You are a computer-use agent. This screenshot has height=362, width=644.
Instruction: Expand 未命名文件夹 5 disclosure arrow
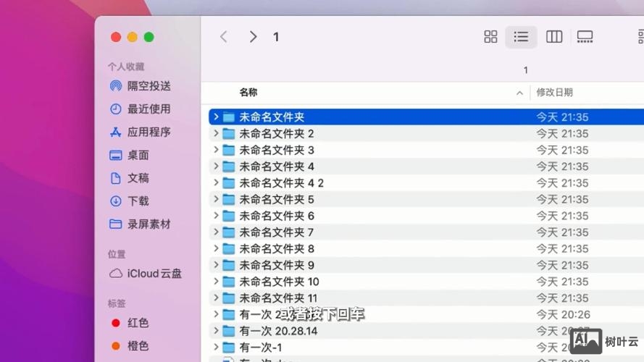(216, 199)
